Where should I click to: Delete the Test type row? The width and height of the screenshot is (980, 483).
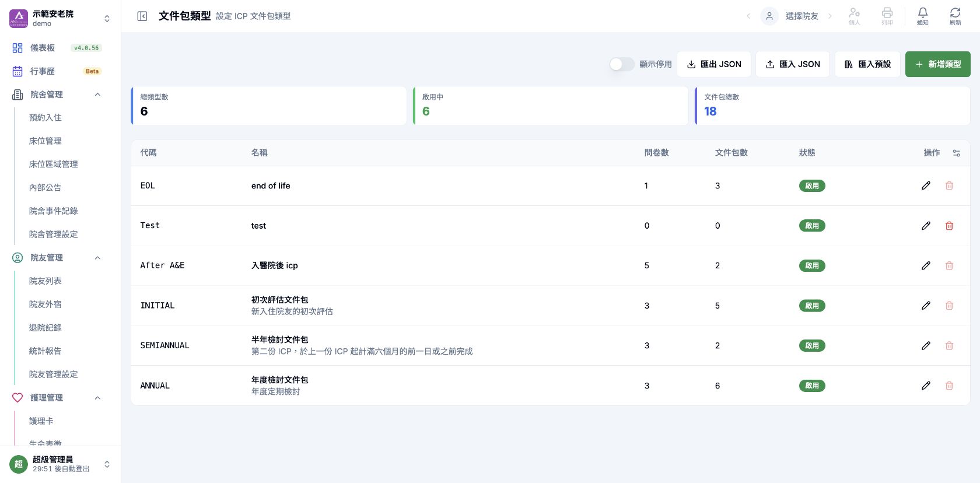tap(949, 226)
